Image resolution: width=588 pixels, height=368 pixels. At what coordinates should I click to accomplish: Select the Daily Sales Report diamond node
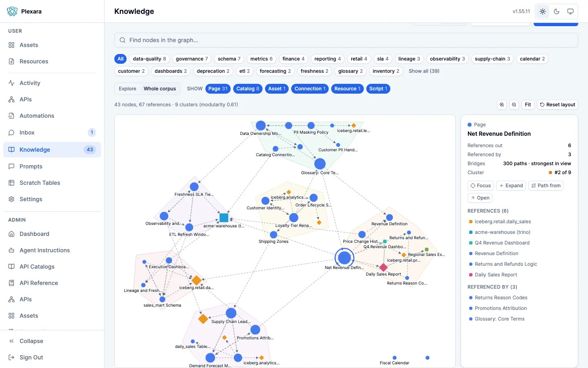383,267
